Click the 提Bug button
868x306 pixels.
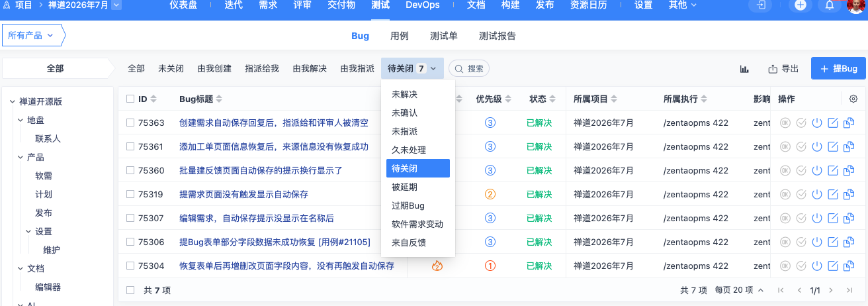pos(838,69)
